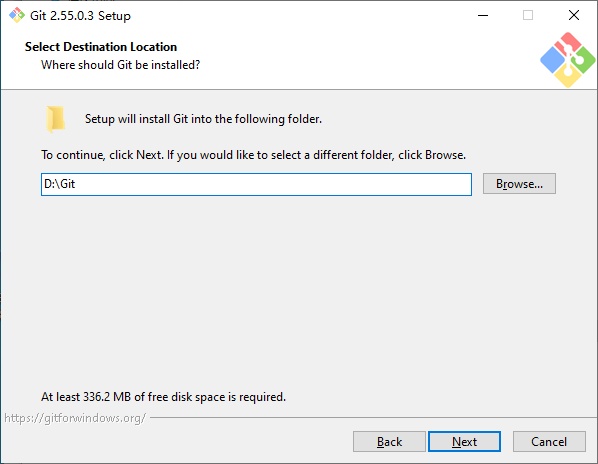Image resolution: width=598 pixels, height=464 pixels.
Task: Open the gitforwindows.org link
Action: tap(75, 418)
